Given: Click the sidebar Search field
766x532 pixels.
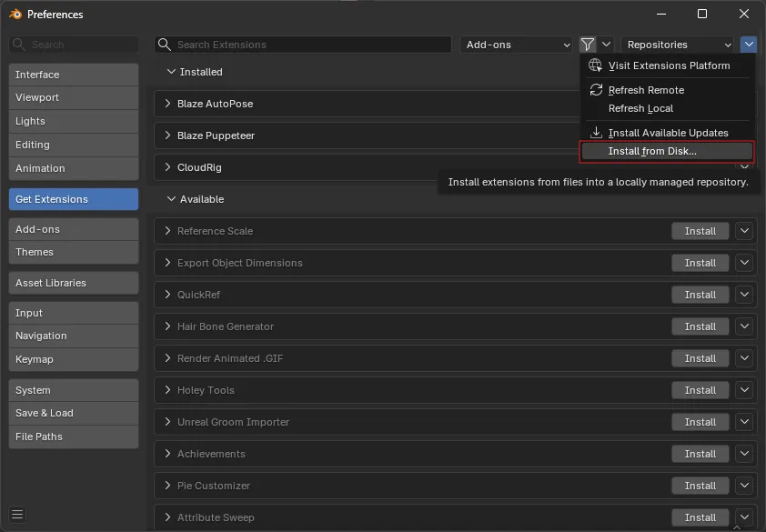Looking at the screenshot, I should pos(74,45).
